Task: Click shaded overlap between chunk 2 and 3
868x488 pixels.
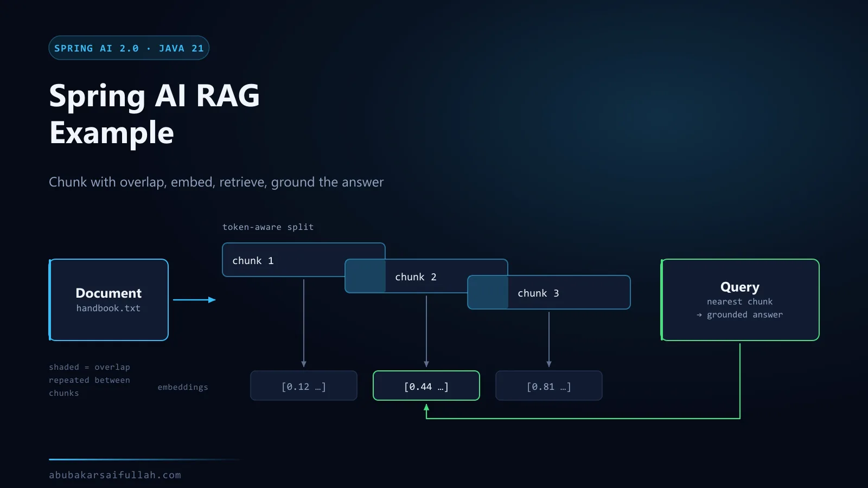Action: [488, 292]
